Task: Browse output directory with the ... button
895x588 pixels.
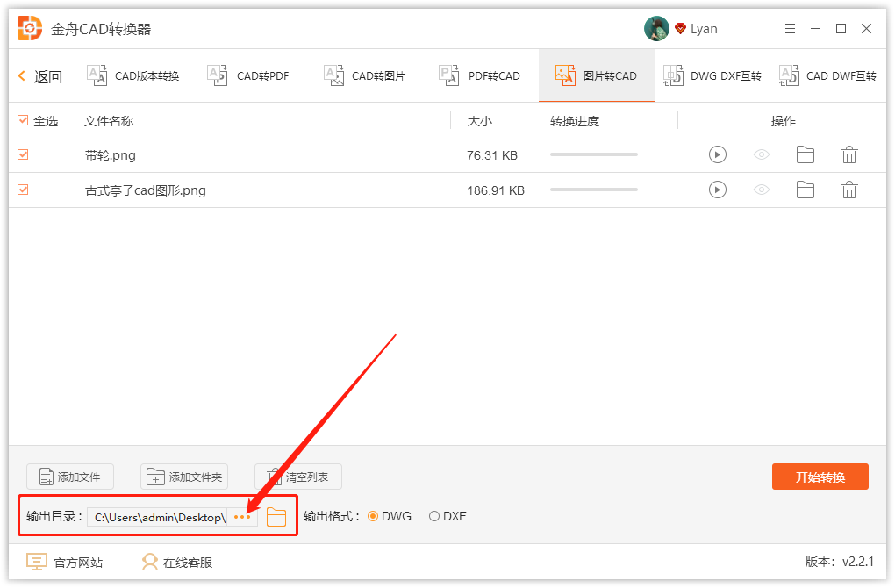Action: coord(241,517)
